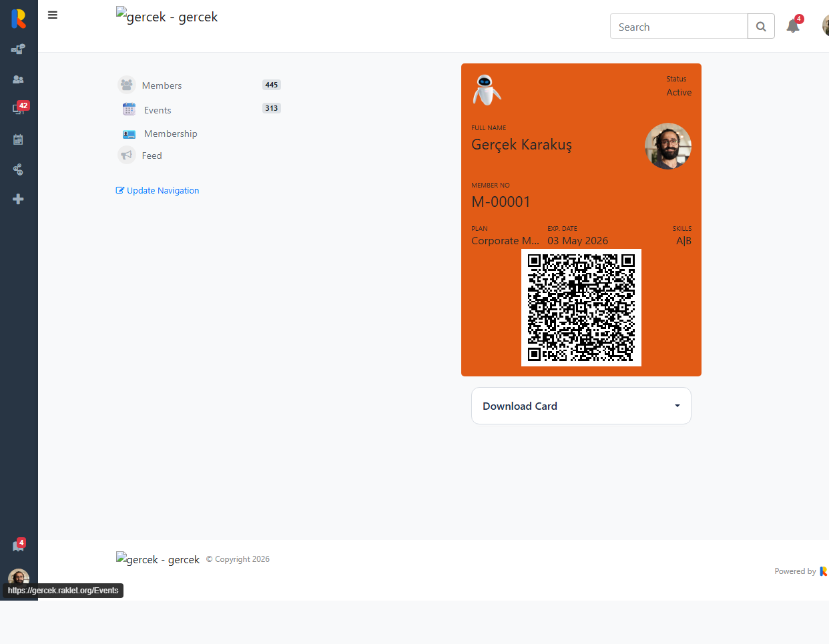The width and height of the screenshot is (829, 644).
Task: Click the name Gerçek Karakuş on the card
Action: click(521, 145)
